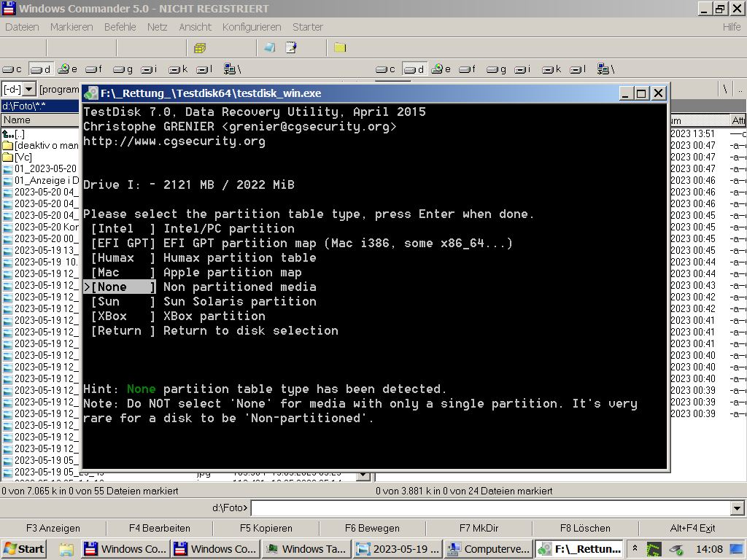This screenshot has width=747, height=560.
Task: Select drive g in left panel drive bar
Action: (123, 69)
